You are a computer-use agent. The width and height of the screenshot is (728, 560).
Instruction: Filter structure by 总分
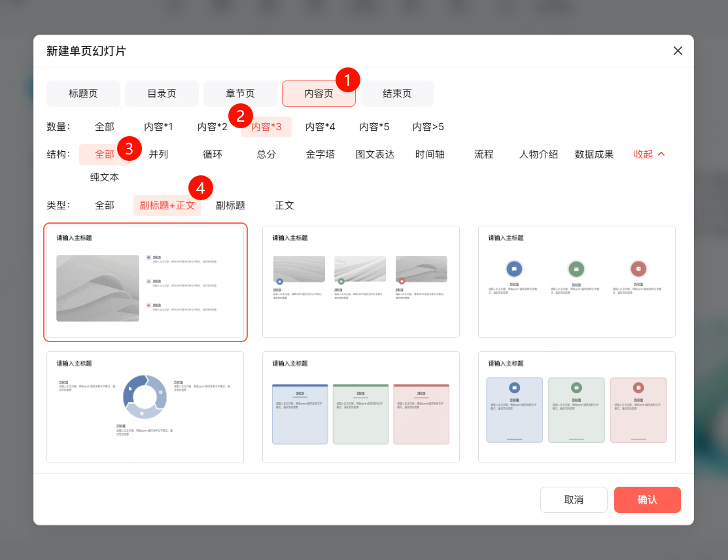(266, 154)
